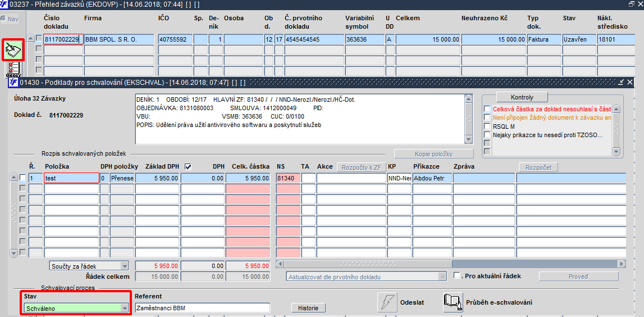Open the 'Součty za řádek' dropdown
The height and width of the screenshot is (317, 644).
pyautogui.click(x=125, y=266)
